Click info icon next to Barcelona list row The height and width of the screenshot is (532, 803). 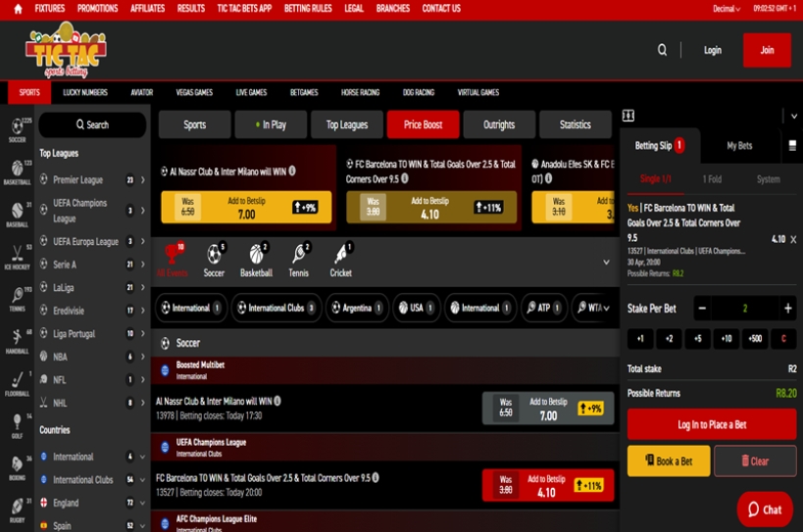coord(376,477)
